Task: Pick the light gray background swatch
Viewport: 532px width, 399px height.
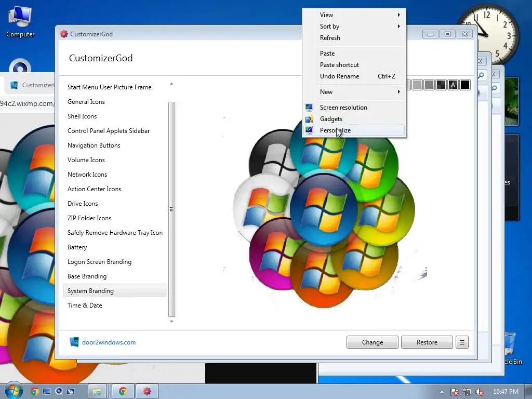Action: (x=417, y=85)
